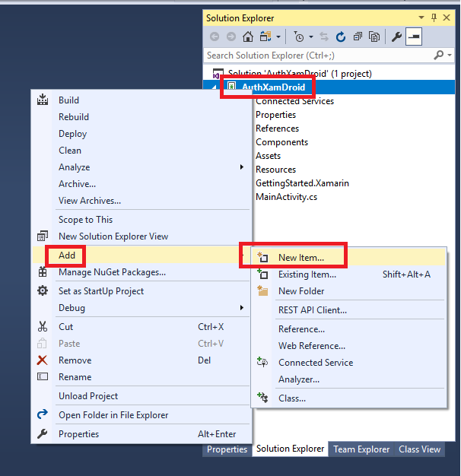Close the Solution Explorer panel
This screenshot has height=476, width=461.
point(447,17)
